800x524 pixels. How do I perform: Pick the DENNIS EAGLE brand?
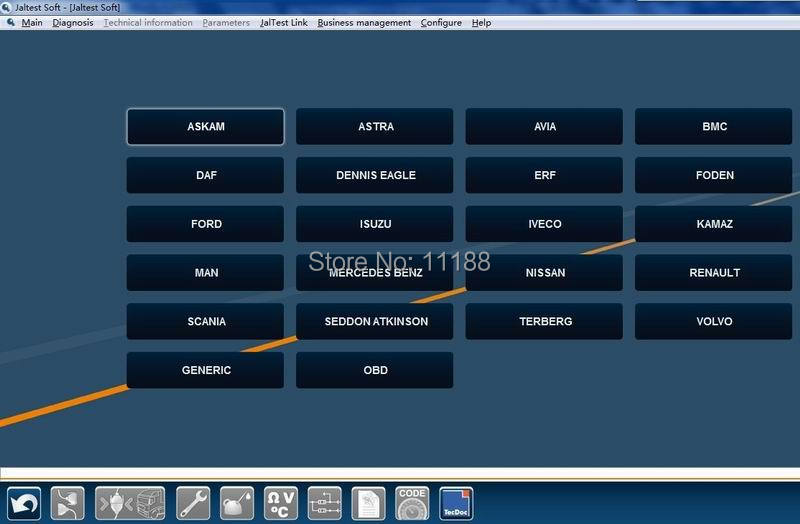375,175
